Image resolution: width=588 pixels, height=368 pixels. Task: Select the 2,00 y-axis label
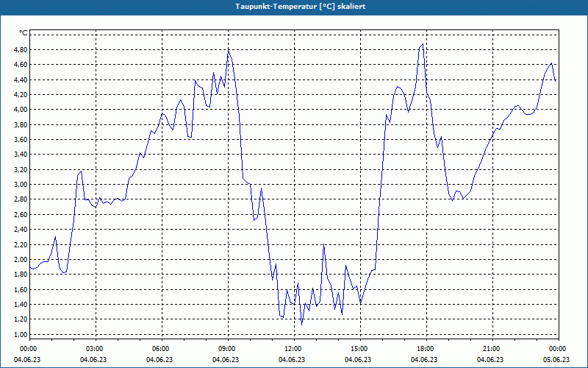pos(21,260)
